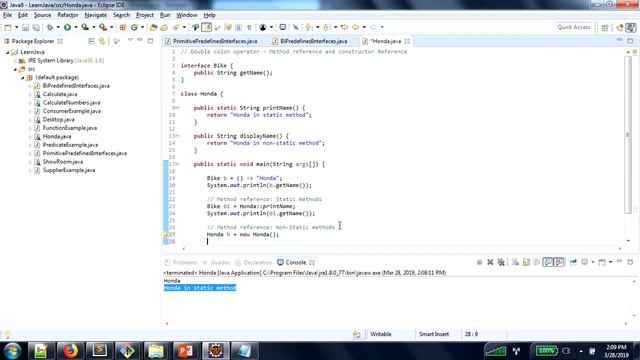640x360 pixels.
Task: Toggle Word Wrap in Console toolbar
Action: point(537,262)
